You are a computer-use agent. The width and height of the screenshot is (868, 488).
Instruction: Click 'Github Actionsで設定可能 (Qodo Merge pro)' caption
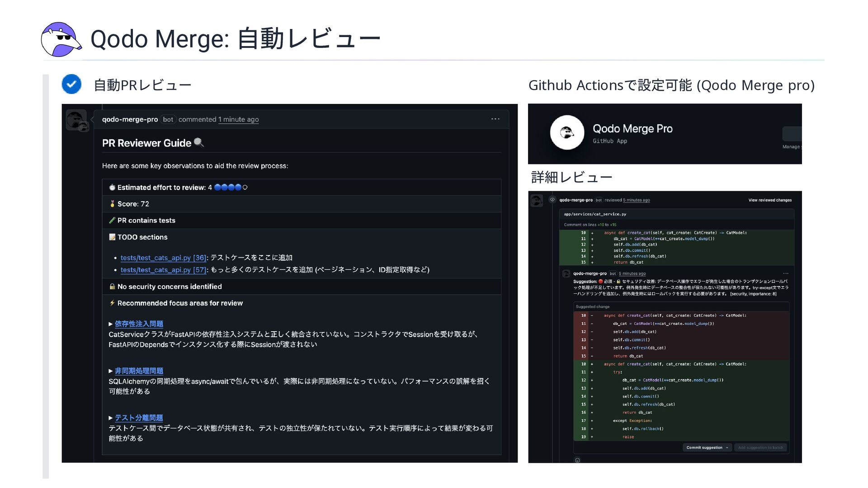[x=671, y=85]
